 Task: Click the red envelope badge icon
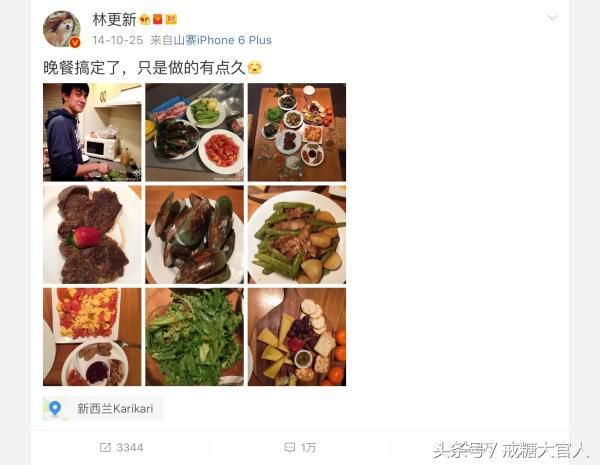pos(158,19)
